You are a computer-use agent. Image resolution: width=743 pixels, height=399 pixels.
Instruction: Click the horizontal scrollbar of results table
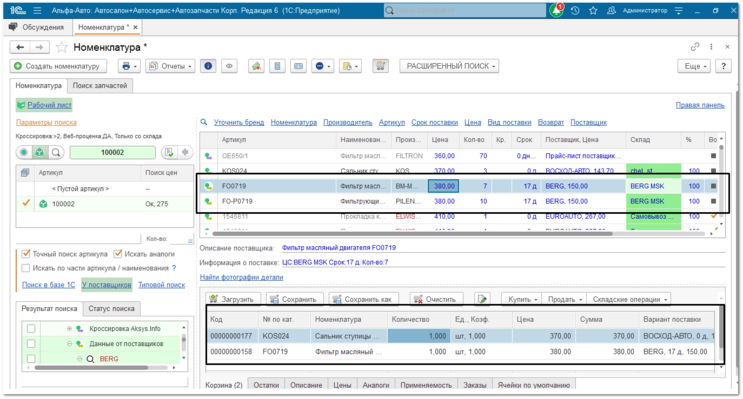coord(412,234)
